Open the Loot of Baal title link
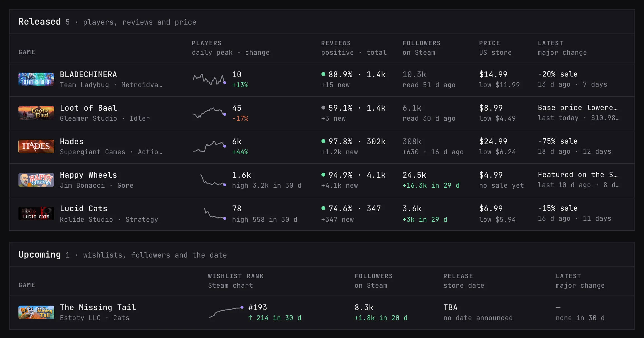 coord(88,108)
